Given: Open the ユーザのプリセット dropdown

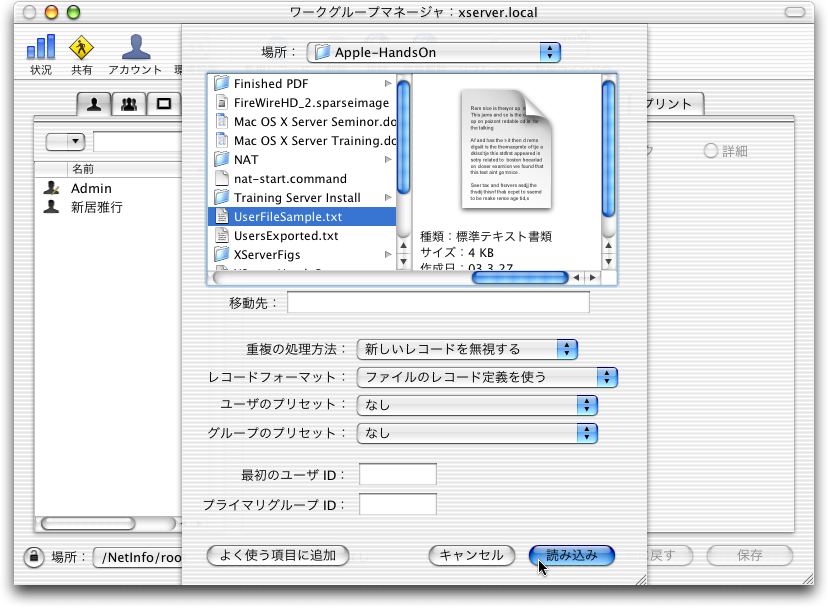Looking at the screenshot, I should [x=477, y=405].
